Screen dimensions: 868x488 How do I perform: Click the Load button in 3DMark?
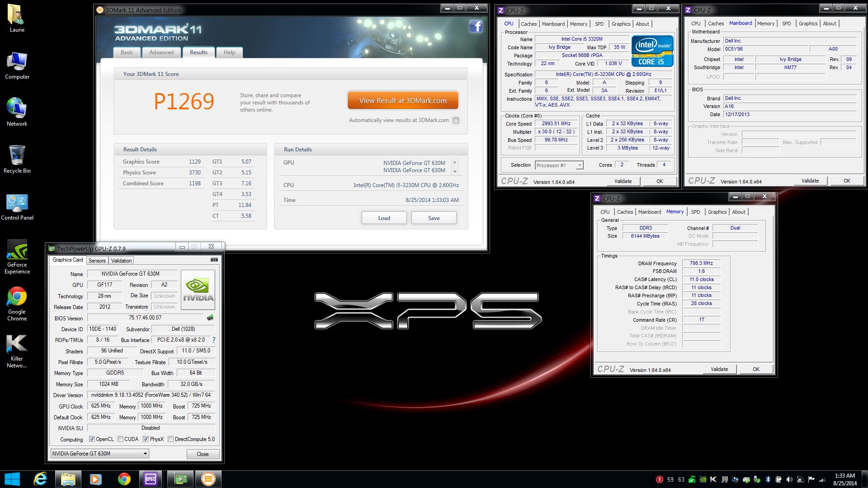[x=384, y=218]
